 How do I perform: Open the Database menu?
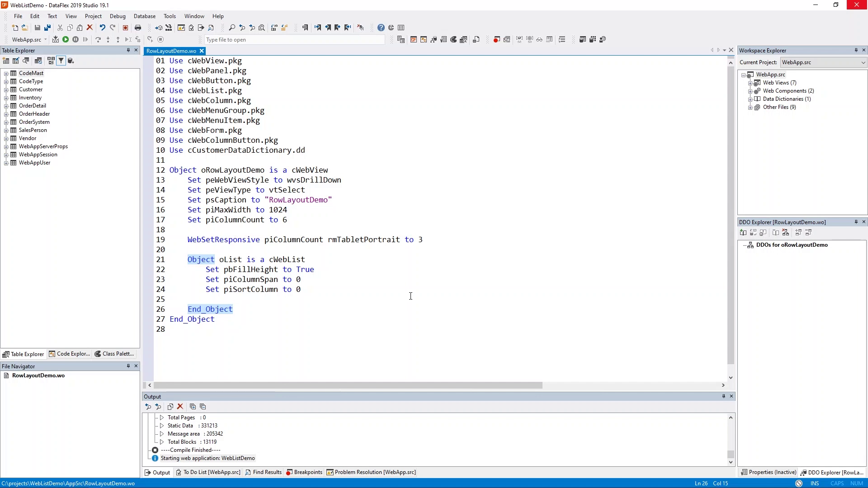point(144,16)
